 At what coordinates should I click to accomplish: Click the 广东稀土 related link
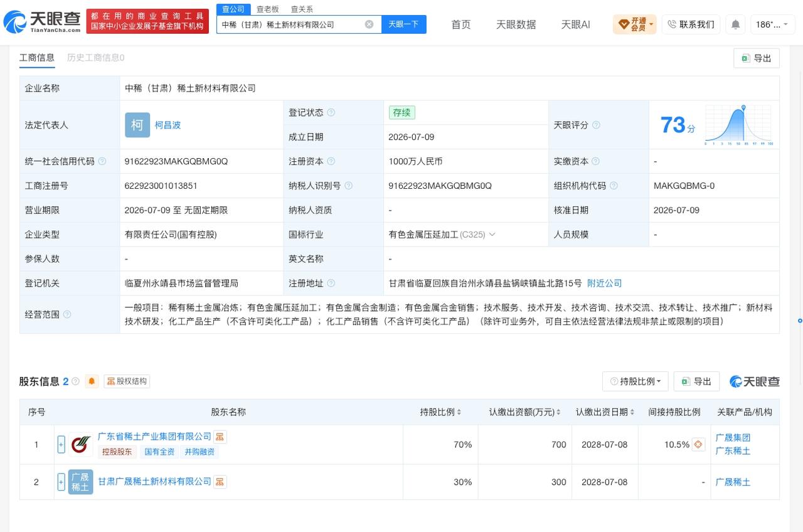click(733, 451)
